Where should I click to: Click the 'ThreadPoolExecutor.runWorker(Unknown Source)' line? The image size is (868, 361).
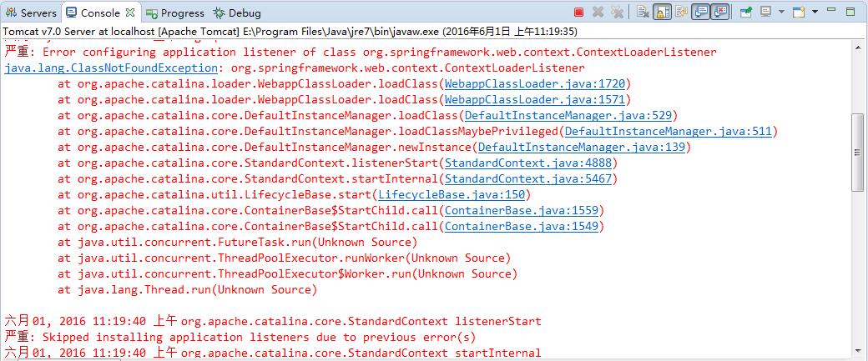(x=284, y=258)
